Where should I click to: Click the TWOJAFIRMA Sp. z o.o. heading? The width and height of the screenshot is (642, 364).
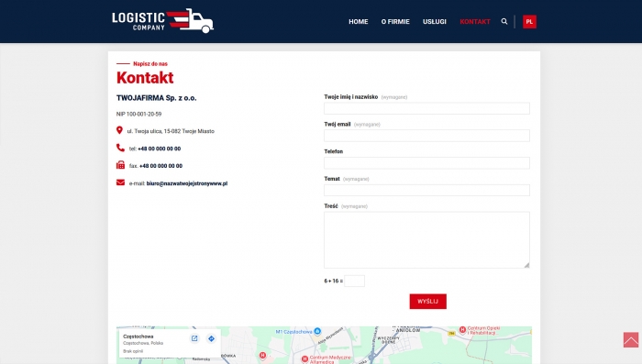157,98
